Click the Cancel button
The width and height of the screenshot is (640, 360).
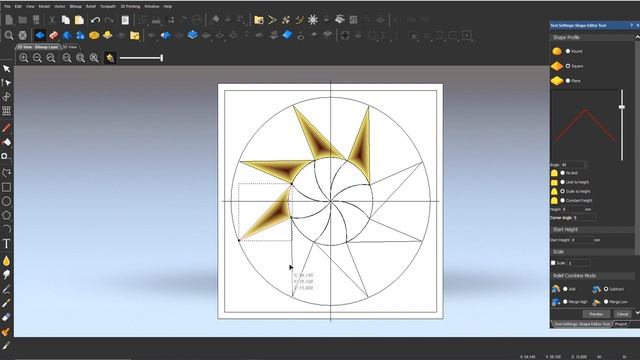622,314
